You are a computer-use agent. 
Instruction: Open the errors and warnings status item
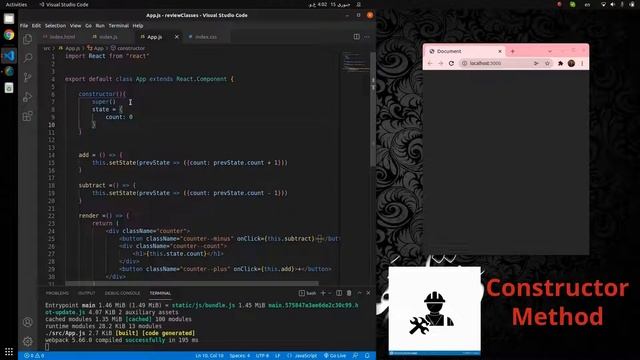pos(34,356)
